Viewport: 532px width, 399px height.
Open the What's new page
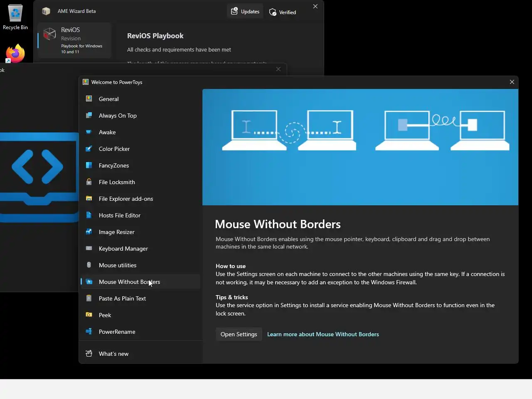140,354
